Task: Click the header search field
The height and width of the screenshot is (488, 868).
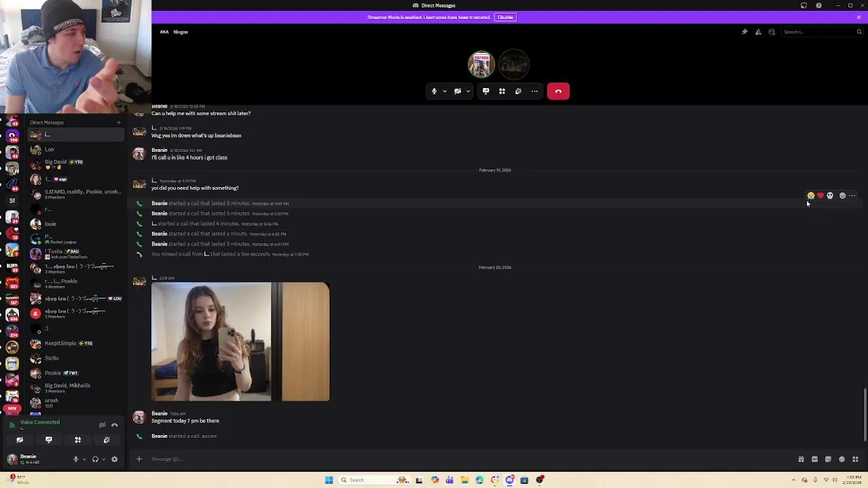Action: point(823,32)
